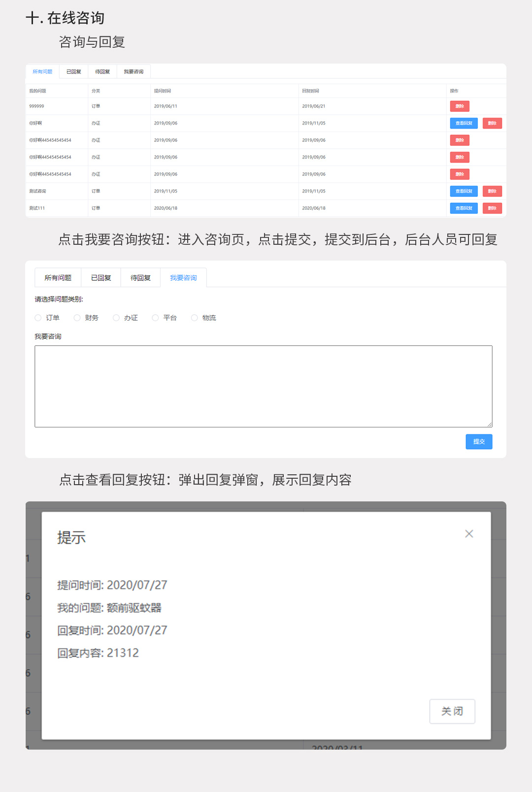
Task: Choose the 财务 question category
Action: pyautogui.click(x=77, y=318)
